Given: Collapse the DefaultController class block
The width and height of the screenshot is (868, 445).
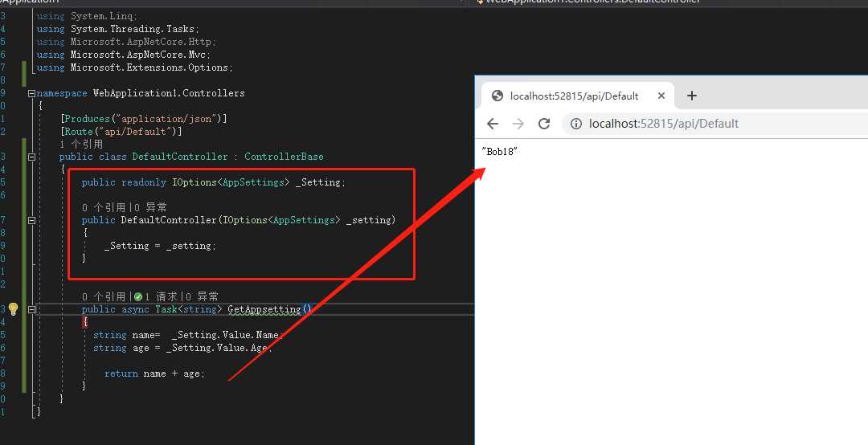Looking at the screenshot, I should 31,157.
